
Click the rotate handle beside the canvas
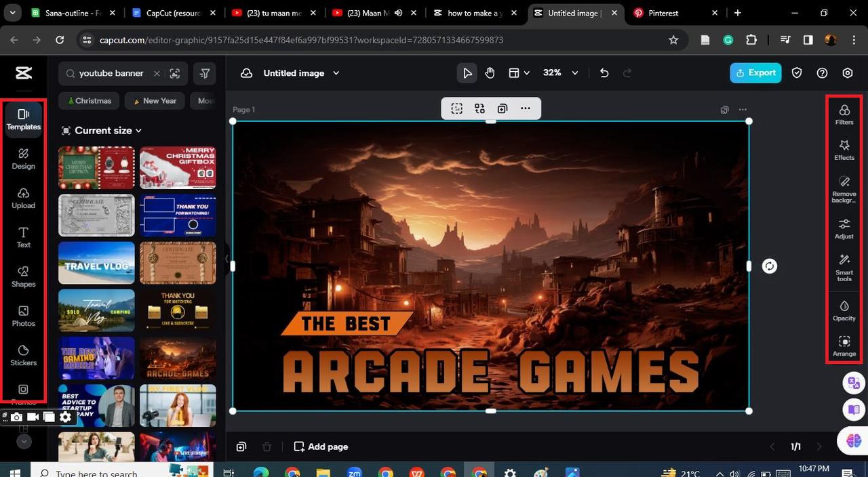tap(769, 266)
